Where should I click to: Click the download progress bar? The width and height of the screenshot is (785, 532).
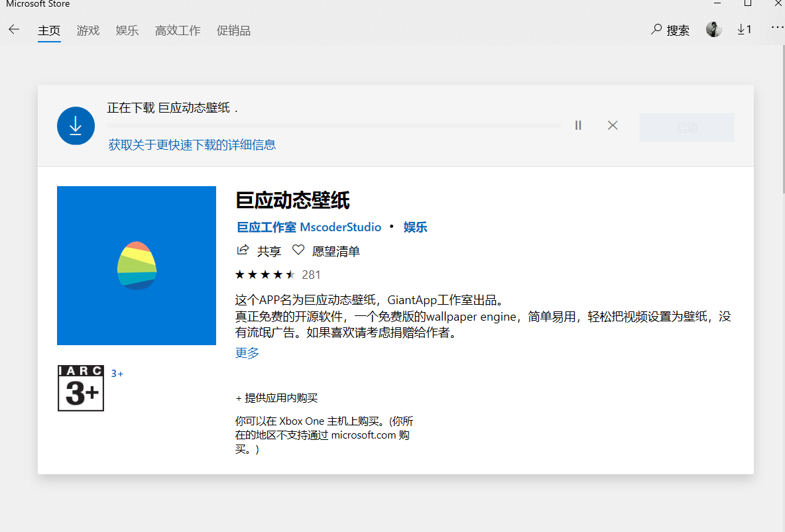334,125
